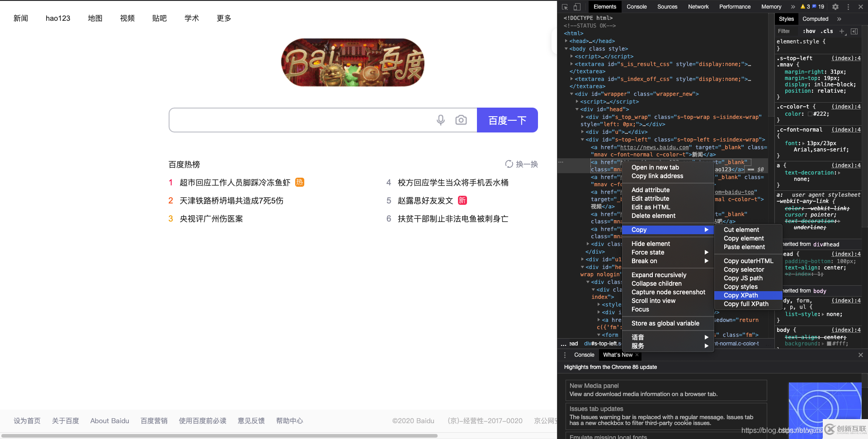Open the 更多 navigation link
Viewport: 868px width, 439px height.
224,18
